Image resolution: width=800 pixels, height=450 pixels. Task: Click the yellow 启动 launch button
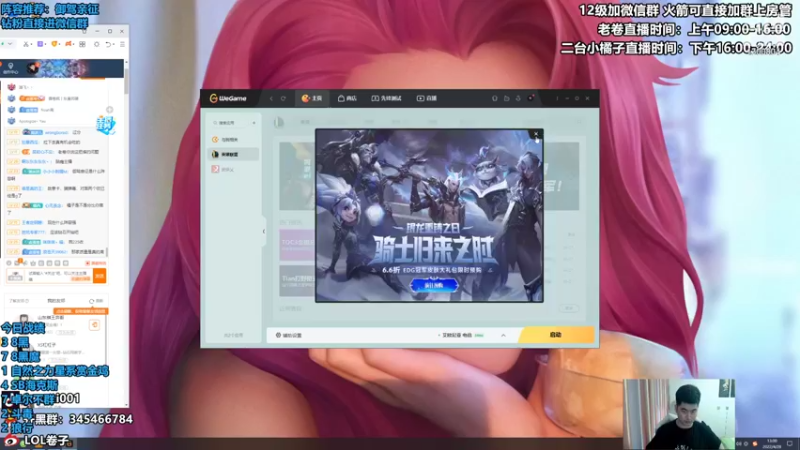tap(556, 335)
